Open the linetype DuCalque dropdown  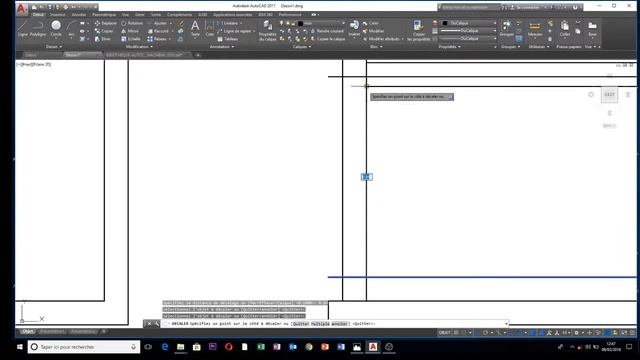[x=469, y=39]
